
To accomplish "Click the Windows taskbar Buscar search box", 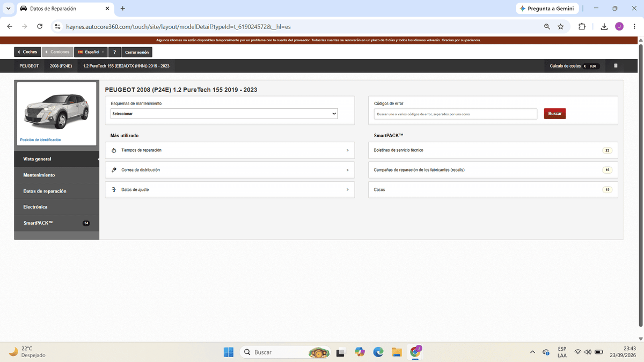I will click(x=284, y=352).
